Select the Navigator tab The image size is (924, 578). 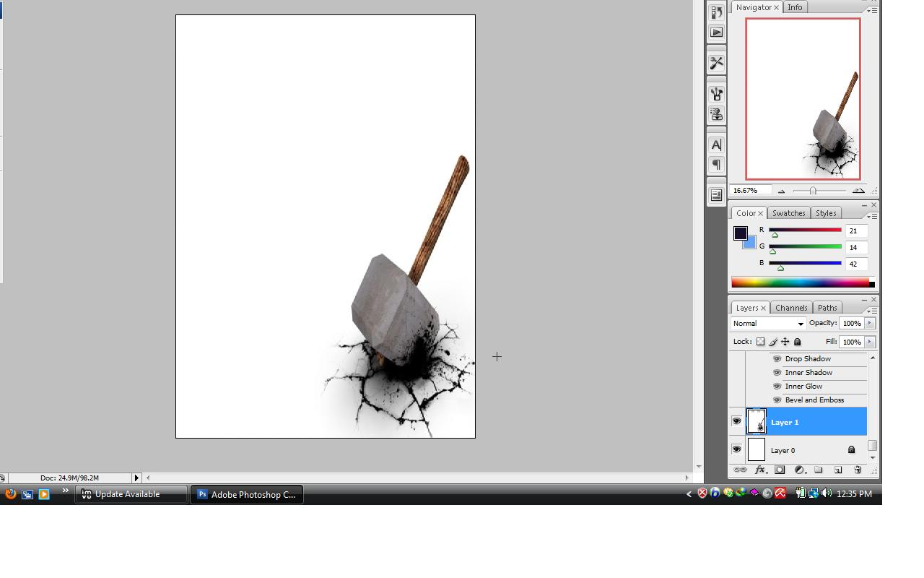(x=754, y=7)
